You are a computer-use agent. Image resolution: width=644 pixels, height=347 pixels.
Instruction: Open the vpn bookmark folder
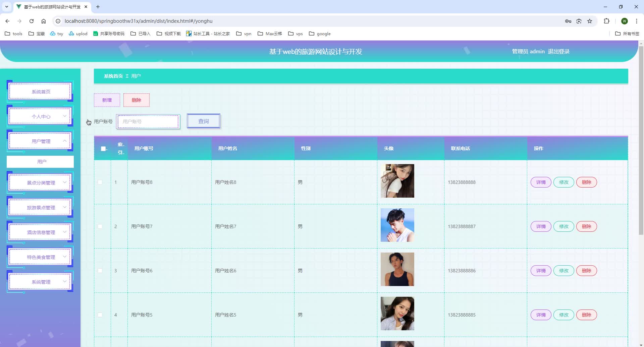click(x=244, y=33)
